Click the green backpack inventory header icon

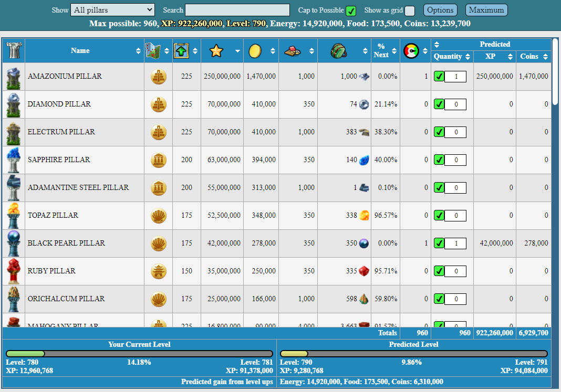click(x=338, y=51)
